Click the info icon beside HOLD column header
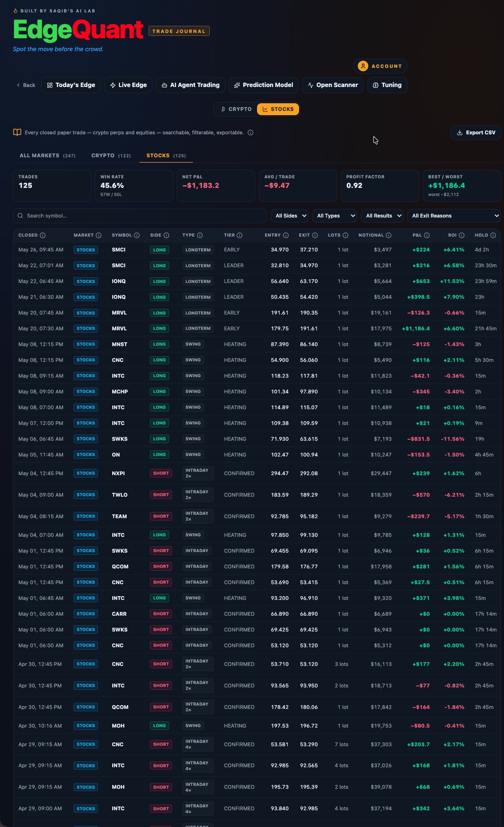 coord(493,235)
